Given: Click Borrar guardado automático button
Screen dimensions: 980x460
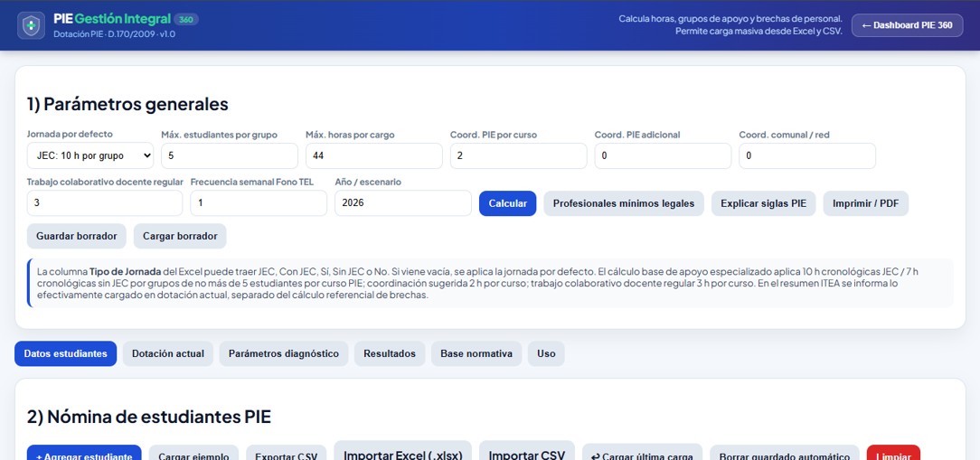Looking at the screenshot, I should pos(785,453).
